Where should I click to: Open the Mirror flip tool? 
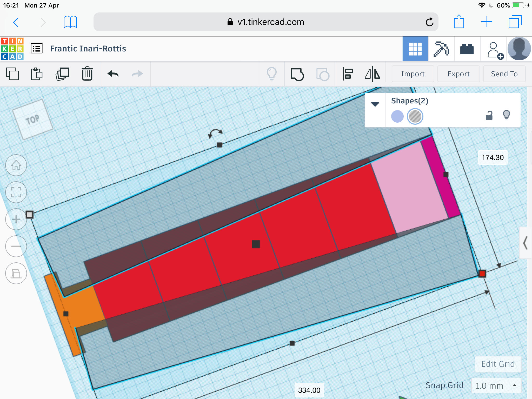(373, 74)
